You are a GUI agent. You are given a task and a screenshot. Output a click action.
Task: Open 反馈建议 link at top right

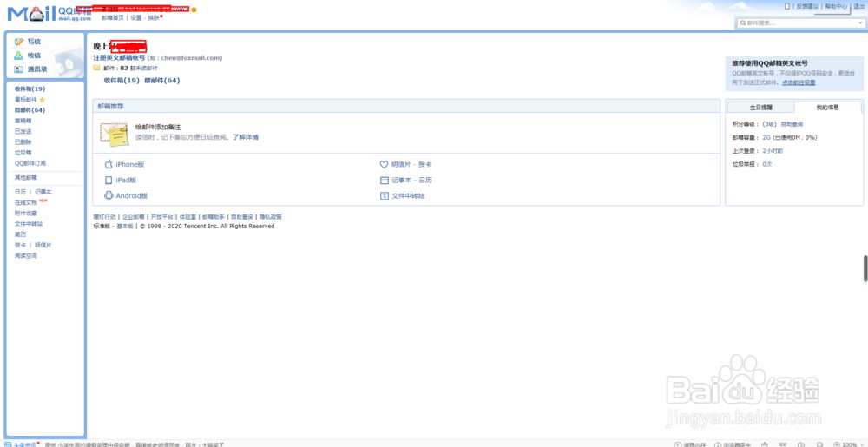807,6
